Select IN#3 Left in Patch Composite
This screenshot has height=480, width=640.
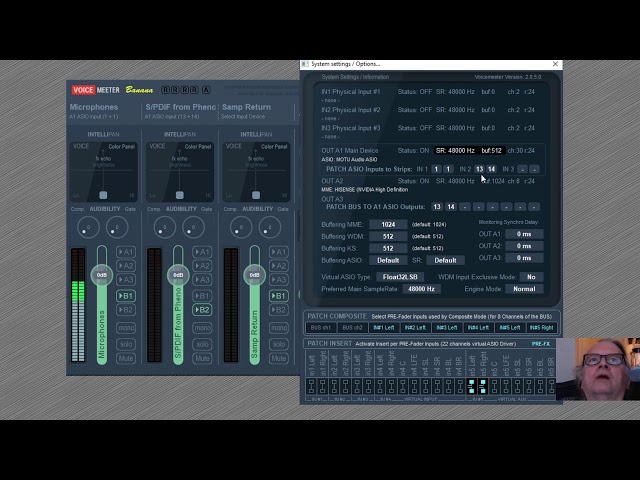[x=447, y=328]
